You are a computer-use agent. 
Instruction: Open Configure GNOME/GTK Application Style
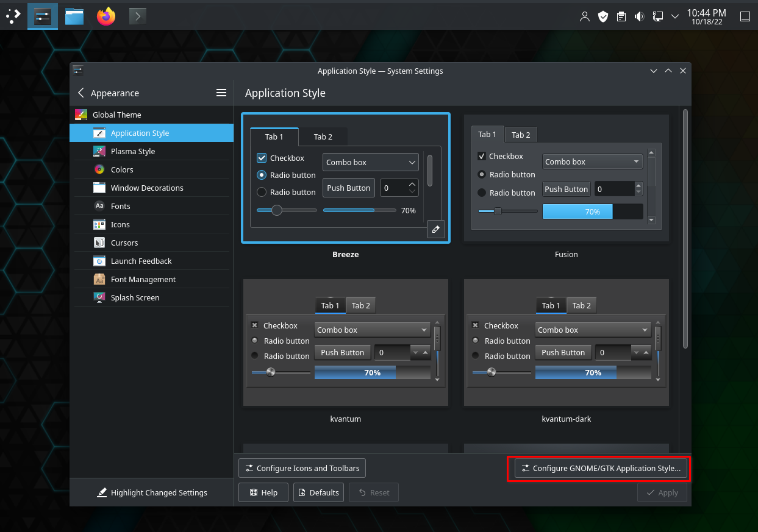pyautogui.click(x=601, y=468)
